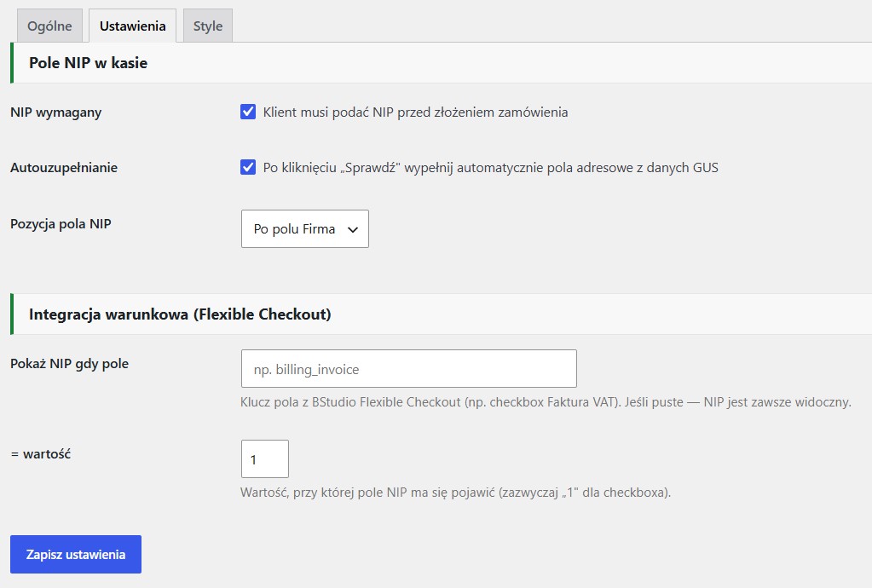
Task: Click the chevron arrow beside 'Po polu Firma'
Action: point(353,229)
